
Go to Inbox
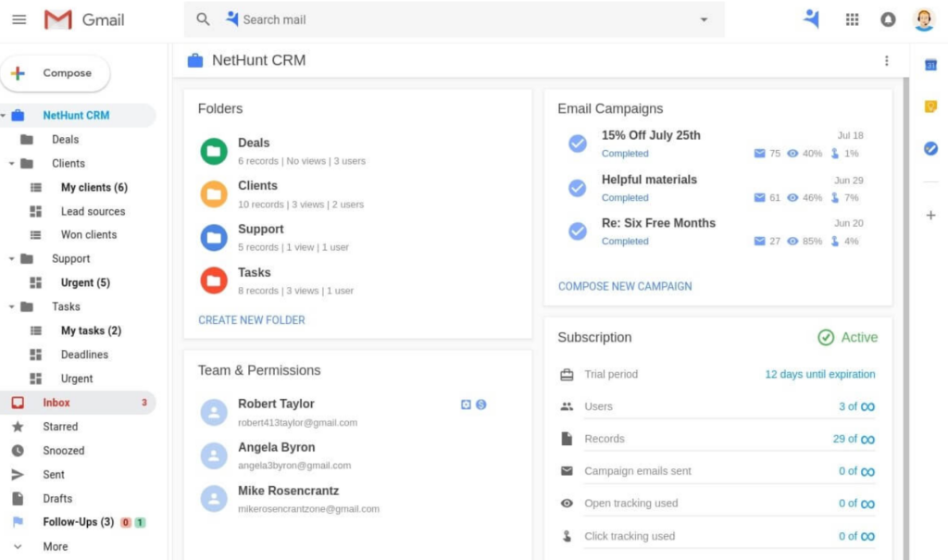coord(78,403)
